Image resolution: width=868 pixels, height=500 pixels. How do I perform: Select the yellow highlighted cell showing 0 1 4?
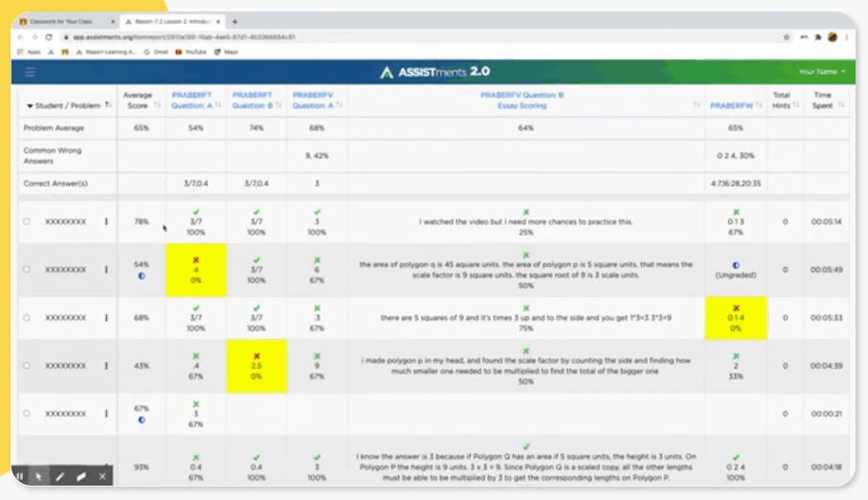pos(736,318)
